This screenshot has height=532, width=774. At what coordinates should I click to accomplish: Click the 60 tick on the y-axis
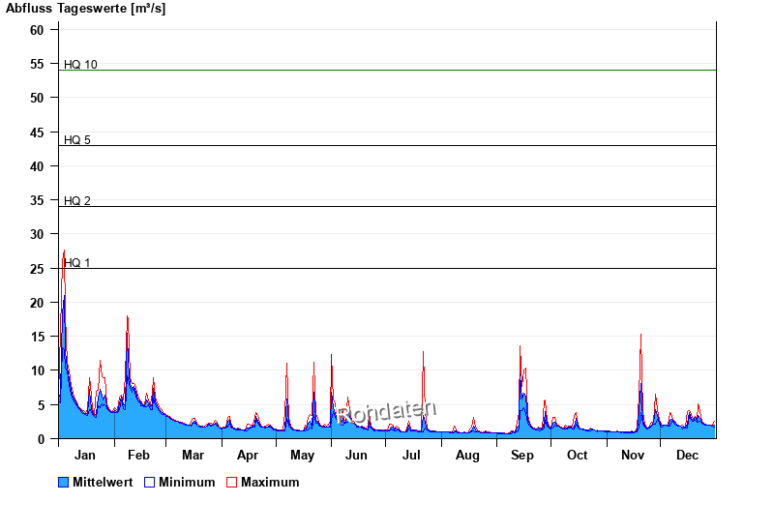click(x=37, y=30)
